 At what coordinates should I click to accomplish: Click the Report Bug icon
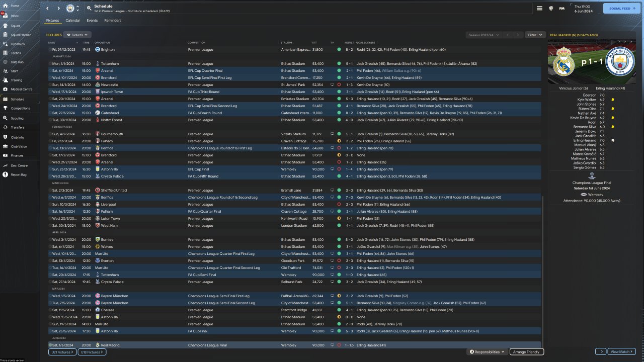(x=5, y=174)
